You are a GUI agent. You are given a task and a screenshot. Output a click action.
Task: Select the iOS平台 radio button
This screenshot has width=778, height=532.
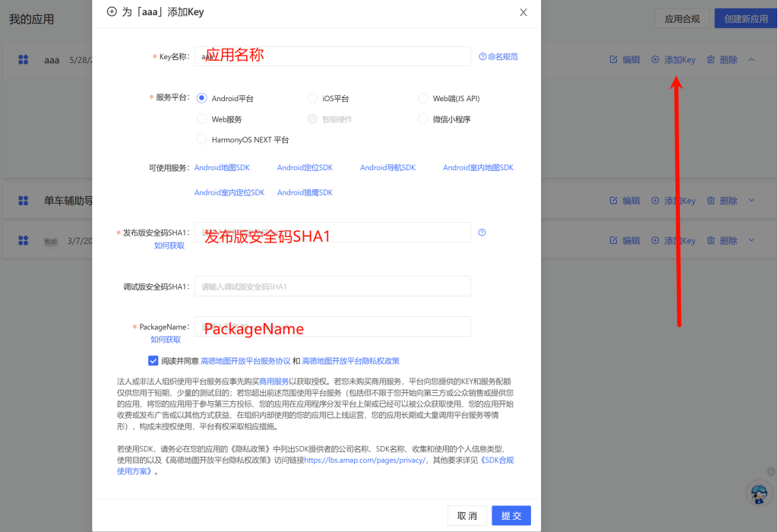[x=312, y=98]
